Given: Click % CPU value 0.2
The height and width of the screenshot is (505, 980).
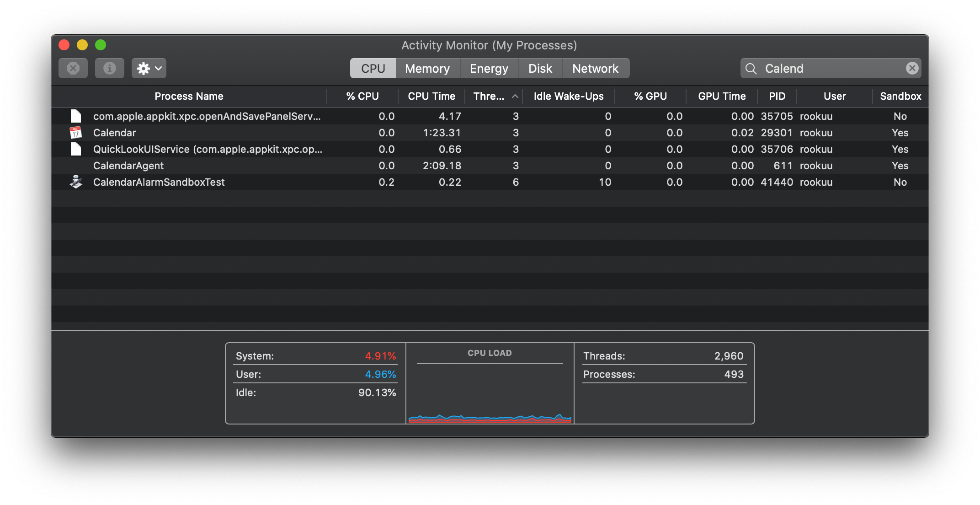Looking at the screenshot, I should pos(387,182).
